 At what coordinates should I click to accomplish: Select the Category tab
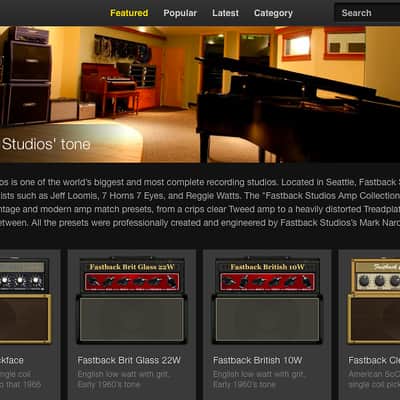pos(273,13)
